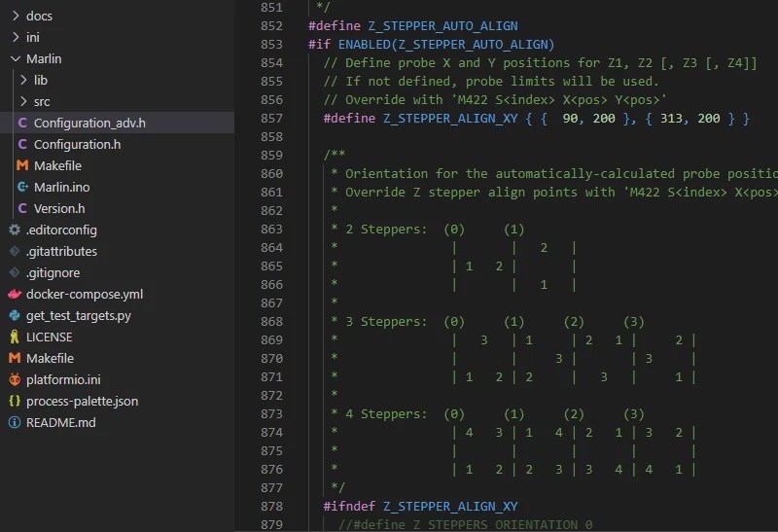Open docker-compose.yml file
The image size is (778, 532).
(85, 294)
